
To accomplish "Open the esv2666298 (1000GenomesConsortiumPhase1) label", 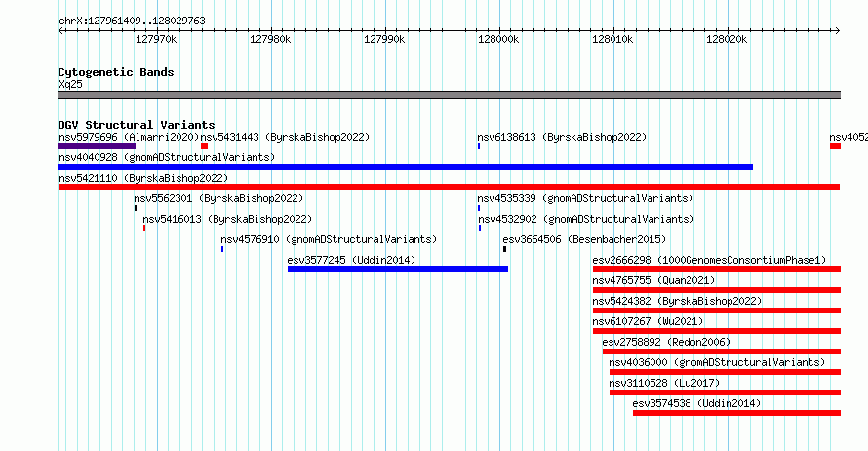I will [709, 260].
